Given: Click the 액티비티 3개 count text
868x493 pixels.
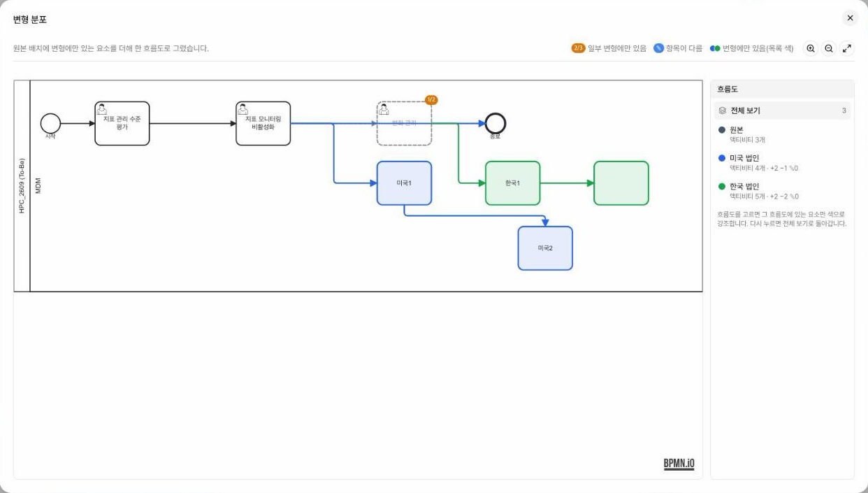Looking at the screenshot, I should coord(746,140).
